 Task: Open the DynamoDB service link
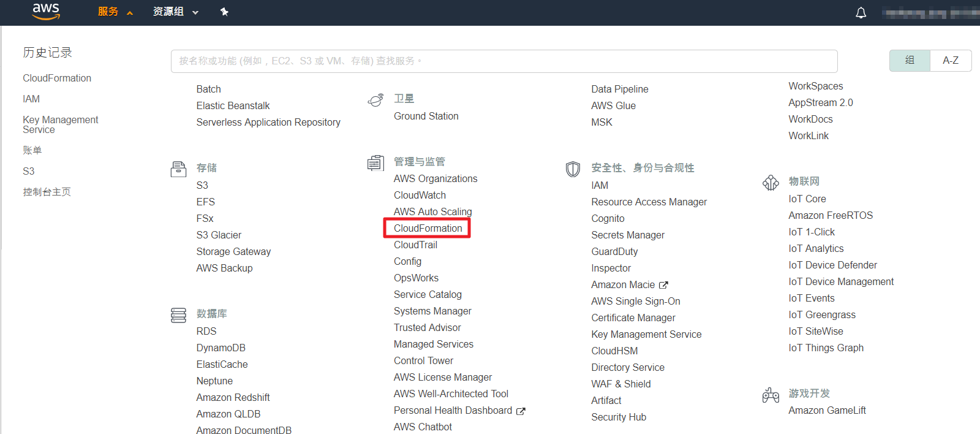221,348
